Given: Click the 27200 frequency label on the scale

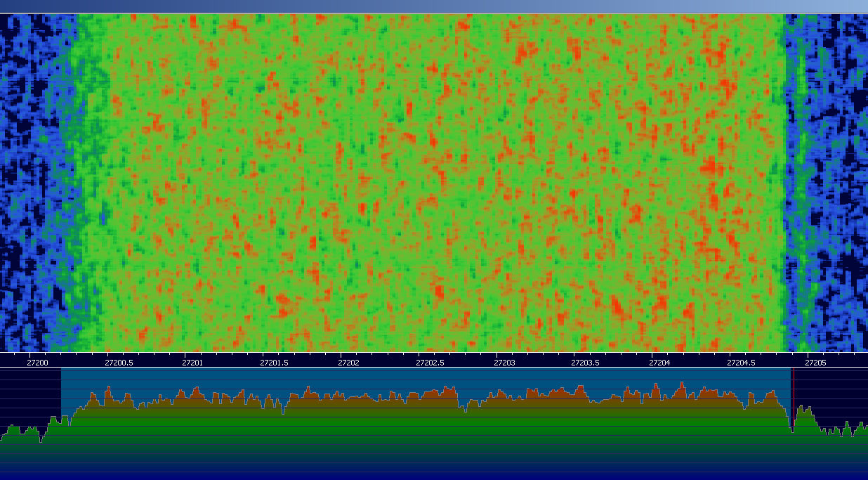Looking at the screenshot, I should pos(37,363).
